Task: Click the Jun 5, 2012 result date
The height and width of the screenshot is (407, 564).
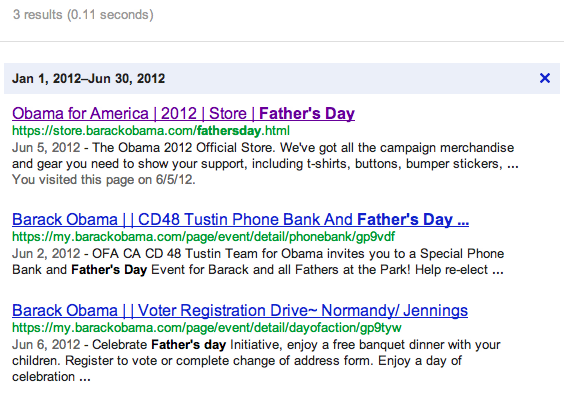Action: point(46,147)
